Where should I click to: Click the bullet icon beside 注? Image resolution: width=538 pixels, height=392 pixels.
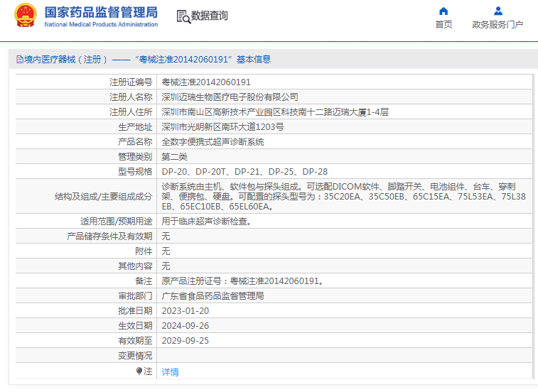coord(139,371)
